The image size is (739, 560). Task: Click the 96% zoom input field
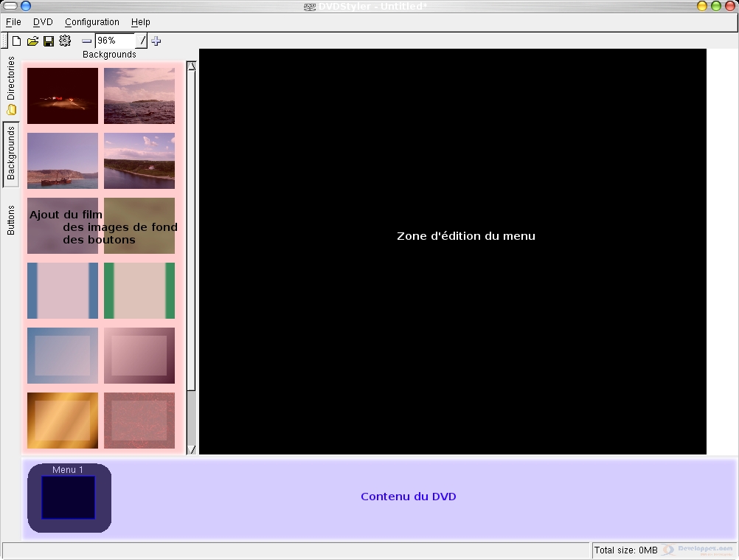click(x=114, y=41)
